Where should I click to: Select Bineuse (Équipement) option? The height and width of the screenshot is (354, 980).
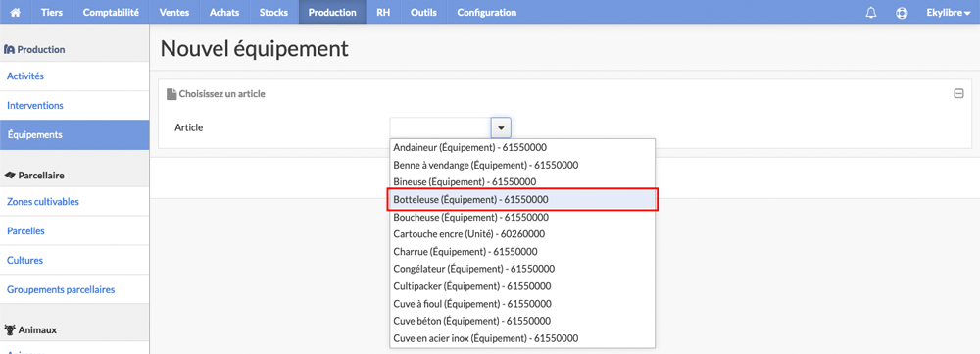point(522,182)
